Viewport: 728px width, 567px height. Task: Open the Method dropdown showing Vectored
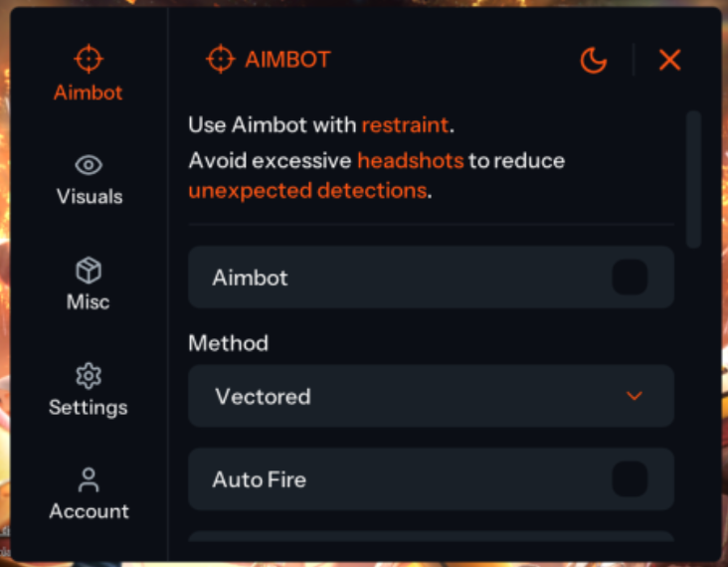click(x=431, y=396)
